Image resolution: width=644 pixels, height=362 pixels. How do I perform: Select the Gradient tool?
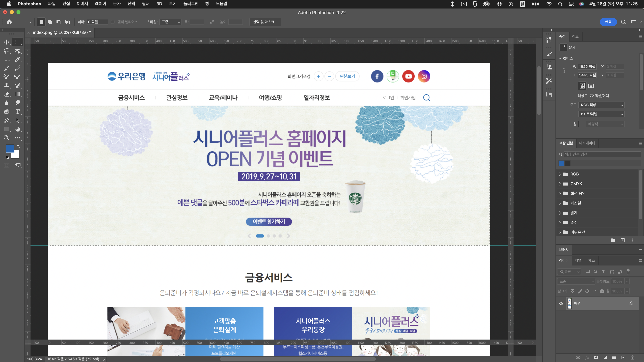tap(17, 94)
